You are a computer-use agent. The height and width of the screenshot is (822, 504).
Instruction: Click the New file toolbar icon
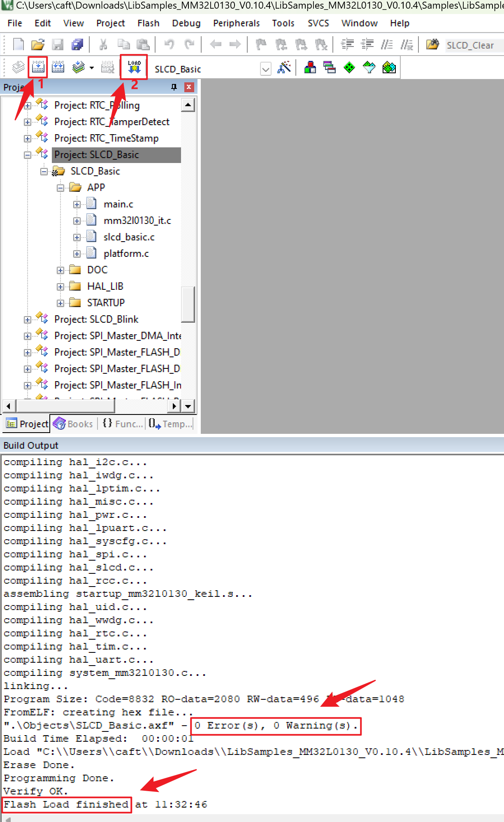[19, 44]
